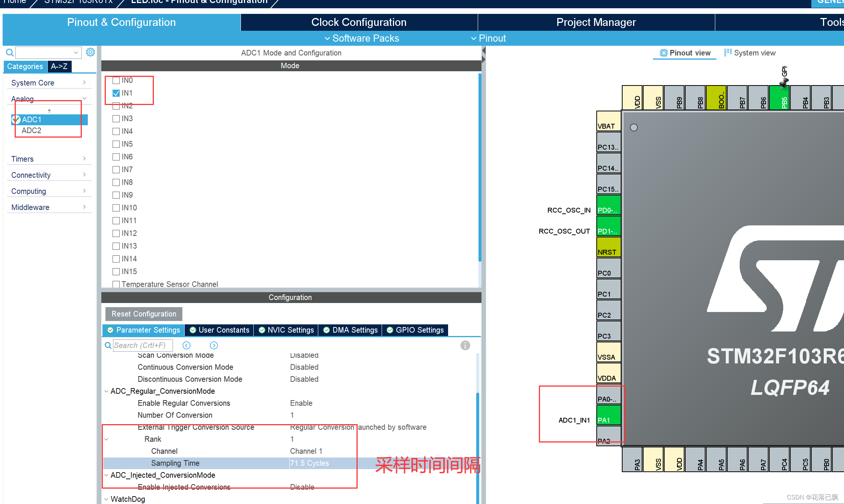Enable the IN3 channel checkbox
Image resolution: width=844 pixels, height=504 pixels.
click(116, 118)
